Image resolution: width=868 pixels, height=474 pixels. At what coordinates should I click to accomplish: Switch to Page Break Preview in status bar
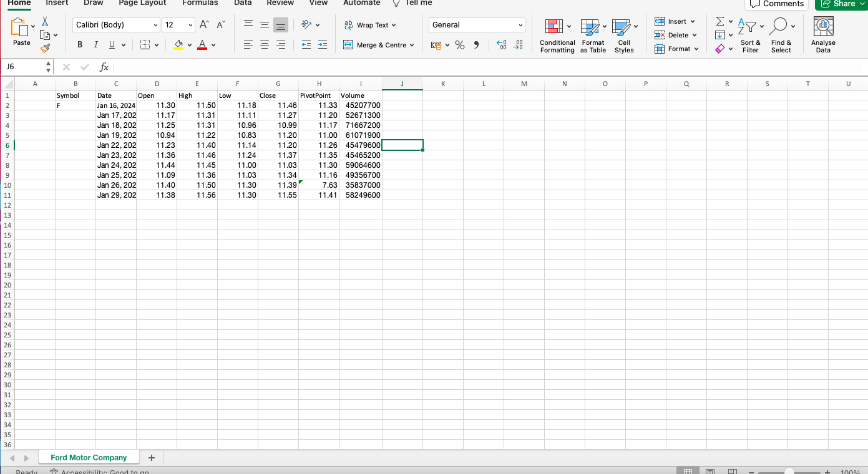tap(733, 472)
